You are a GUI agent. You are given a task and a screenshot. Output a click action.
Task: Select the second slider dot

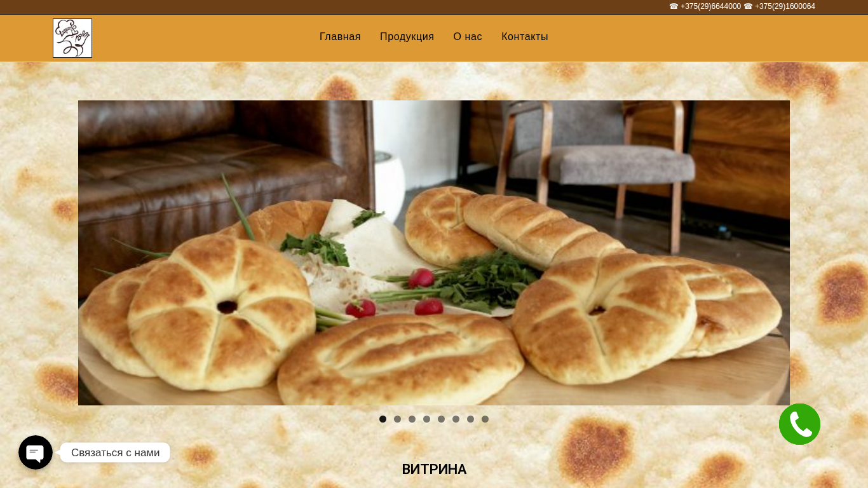tap(397, 419)
